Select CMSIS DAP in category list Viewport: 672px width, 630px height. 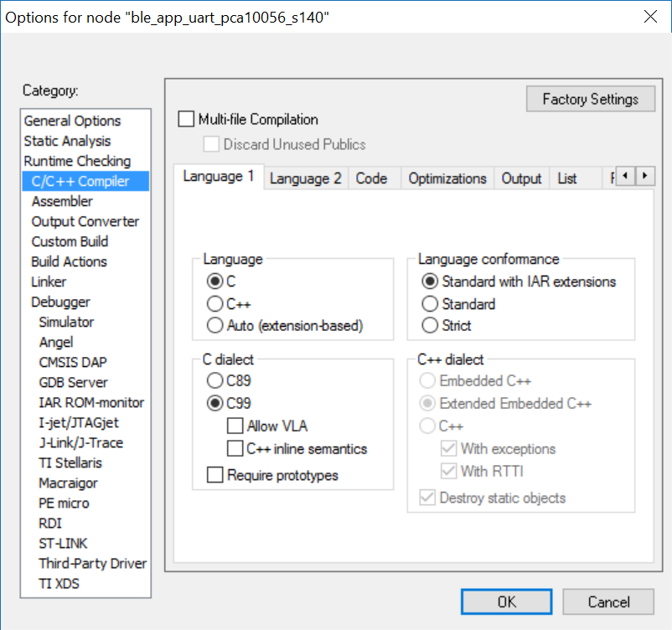[x=85, y=363]
